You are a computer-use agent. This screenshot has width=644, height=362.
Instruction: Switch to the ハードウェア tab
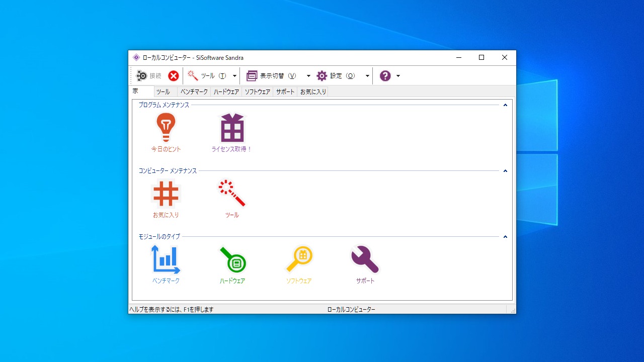(x=226, y=92)
